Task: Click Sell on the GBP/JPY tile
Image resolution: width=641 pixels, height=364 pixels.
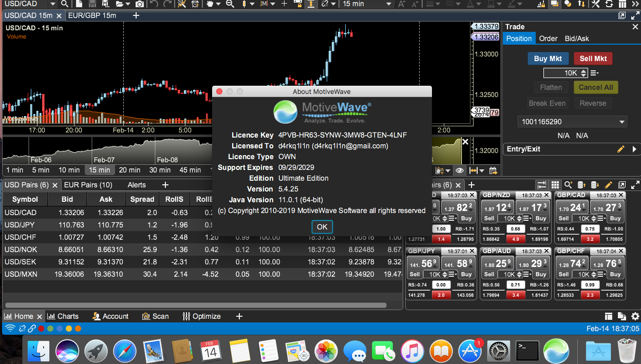Action: 414,275
